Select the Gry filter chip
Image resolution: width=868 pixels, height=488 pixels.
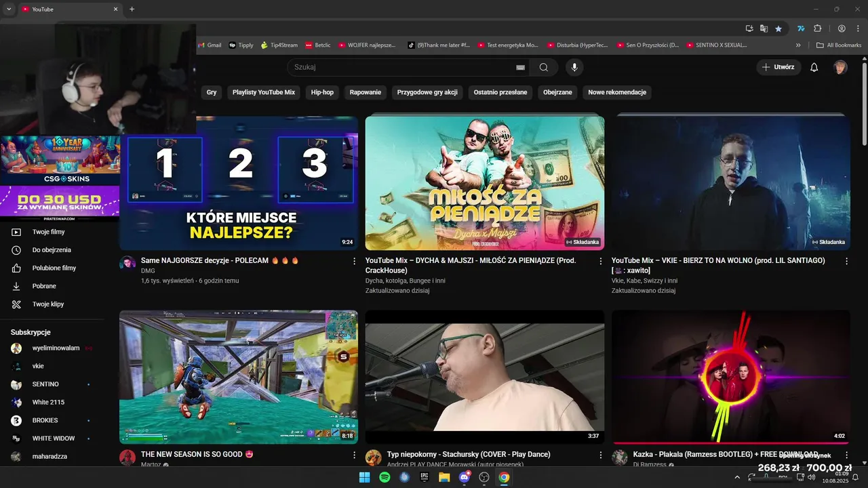point(212,92)
